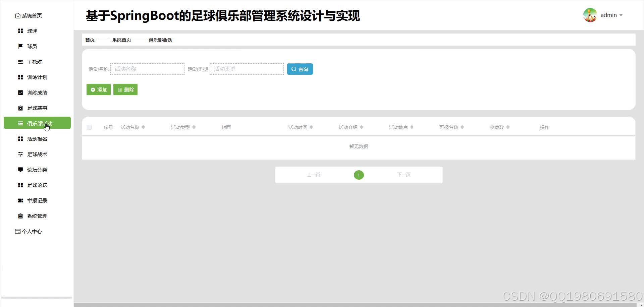Click the grid icon next to 足球论坛

tap(20, 185)
